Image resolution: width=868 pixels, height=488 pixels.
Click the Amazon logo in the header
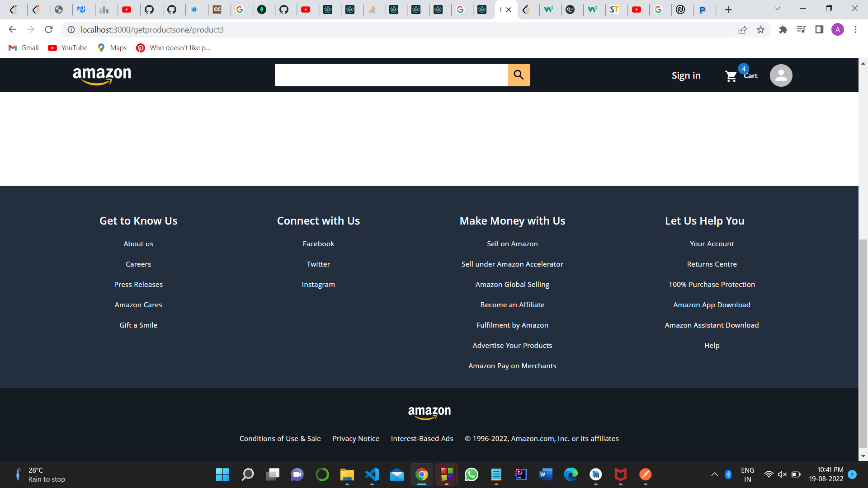(x=102, y=75)
